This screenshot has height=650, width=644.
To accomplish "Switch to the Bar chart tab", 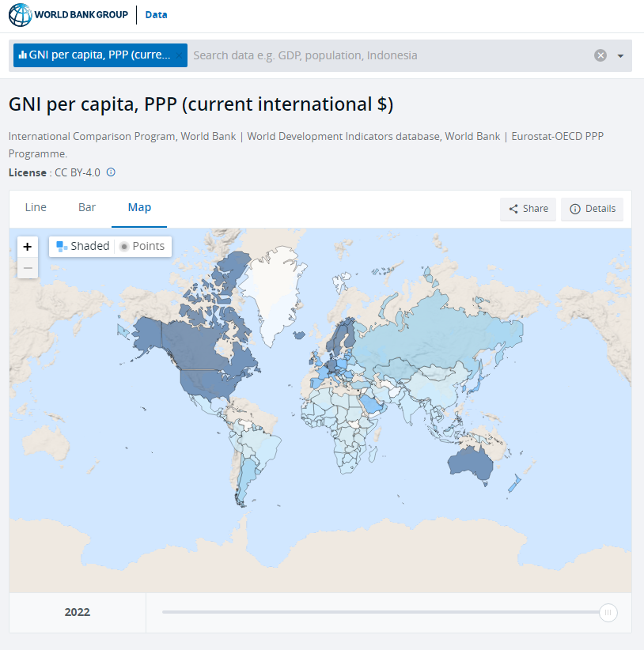I will [87, 207].
